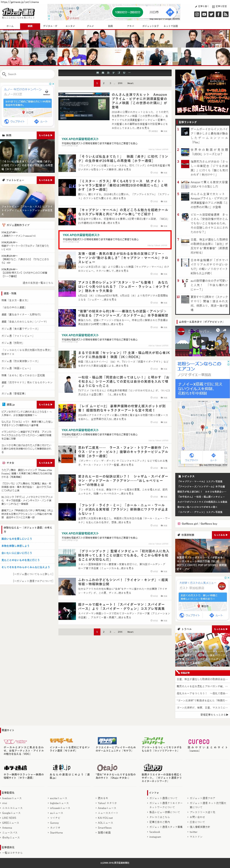Open the ホーム menu item
Screen dimensions: 230x868
pyautogui.click(x=10, y=26)
